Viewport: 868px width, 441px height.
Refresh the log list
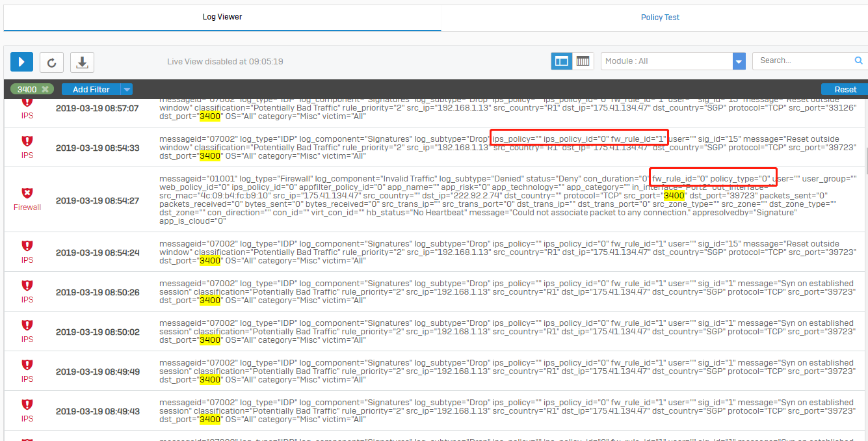click(51, 62)
